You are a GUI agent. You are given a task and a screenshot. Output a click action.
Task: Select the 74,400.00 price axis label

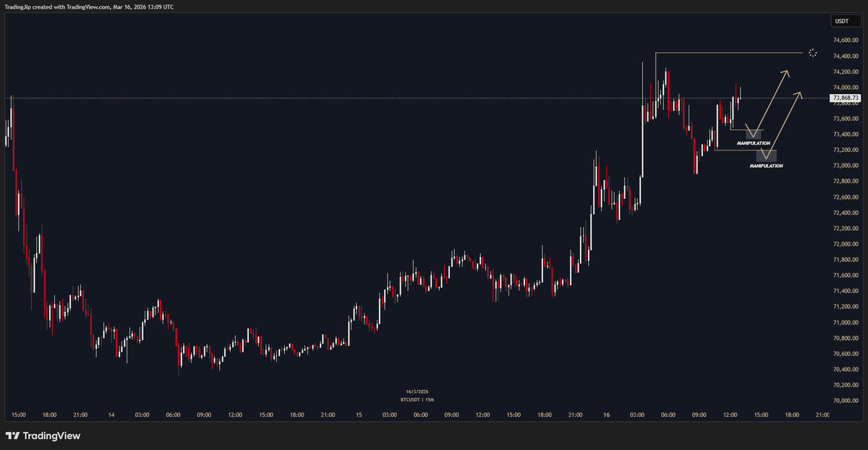coord(846,56)
